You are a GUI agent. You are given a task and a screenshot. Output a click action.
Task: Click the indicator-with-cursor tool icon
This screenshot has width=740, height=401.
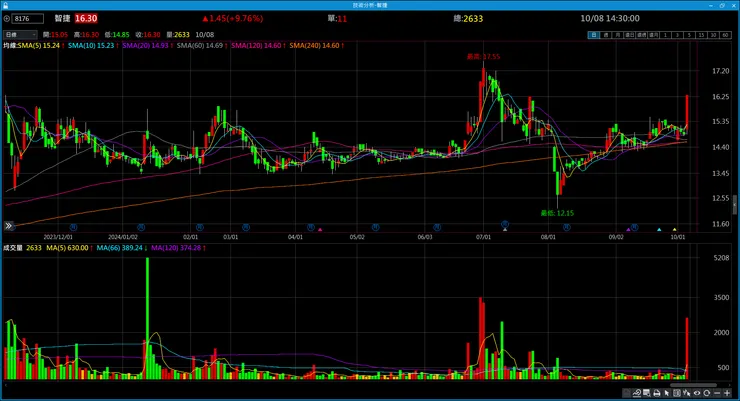pos(687,393)
